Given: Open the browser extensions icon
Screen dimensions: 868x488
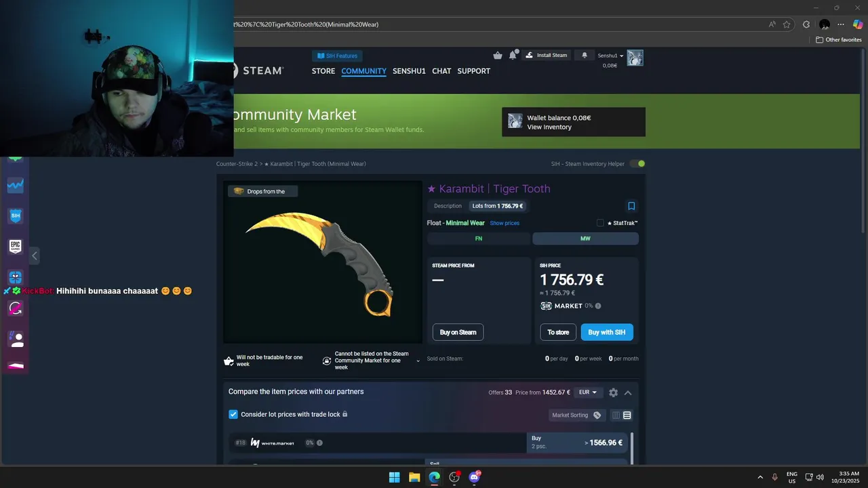Looking at the screenshot, I should click(806, 24).
